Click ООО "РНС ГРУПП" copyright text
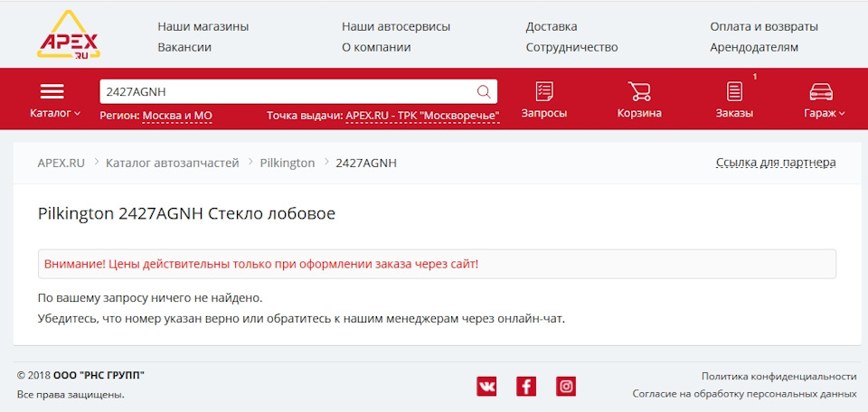The height and width of the screenshot is (412, 868). coord(99,376)
